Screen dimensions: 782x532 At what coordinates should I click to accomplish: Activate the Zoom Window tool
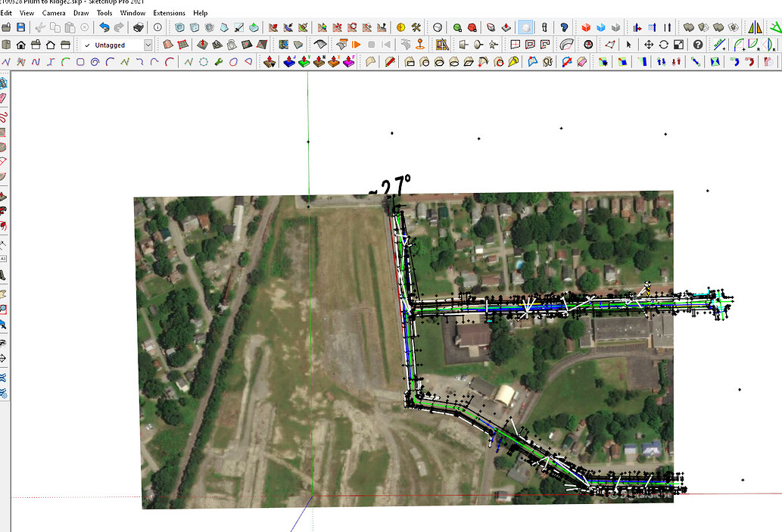coord(679,45)
